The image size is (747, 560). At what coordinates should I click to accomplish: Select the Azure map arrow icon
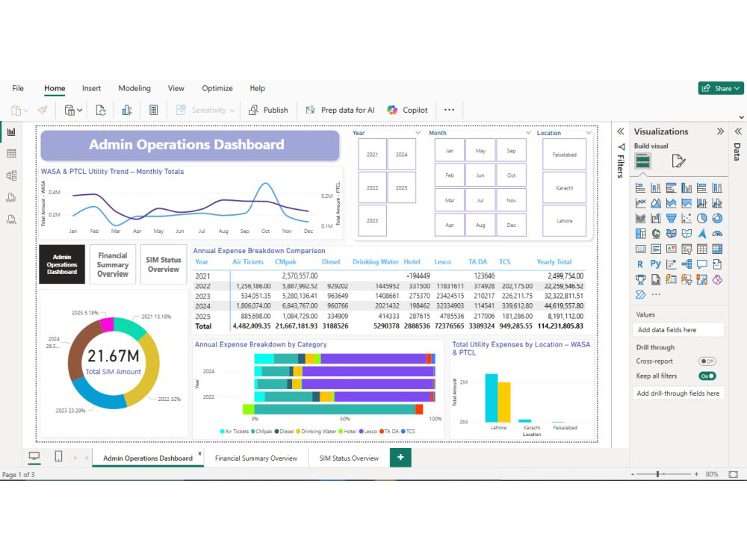coord(701,234)
